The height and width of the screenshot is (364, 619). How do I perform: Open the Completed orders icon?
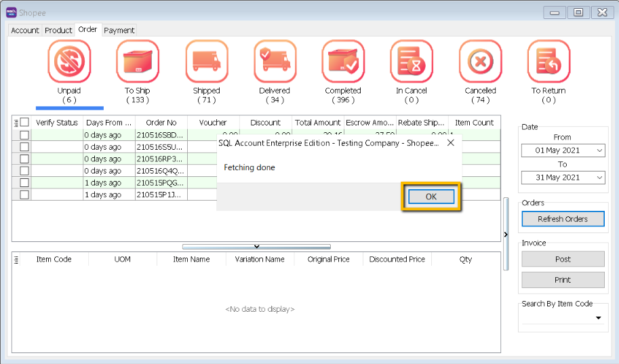pos(343,62)
